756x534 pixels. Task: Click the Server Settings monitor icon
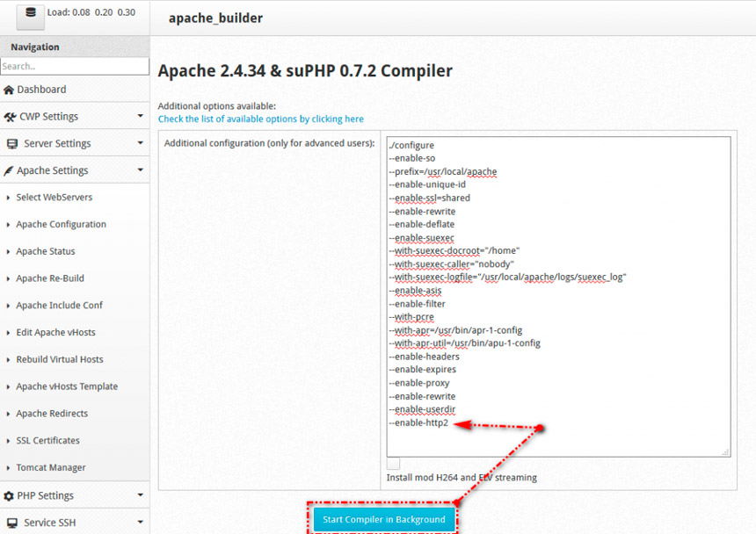pyautogui.click(x=12, y=144)
